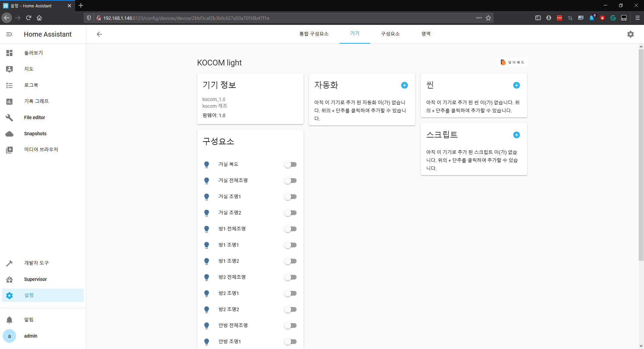Open a new browser tab
Image resolution: width=644 pixels, height=349 pixels.
(81, 5)
